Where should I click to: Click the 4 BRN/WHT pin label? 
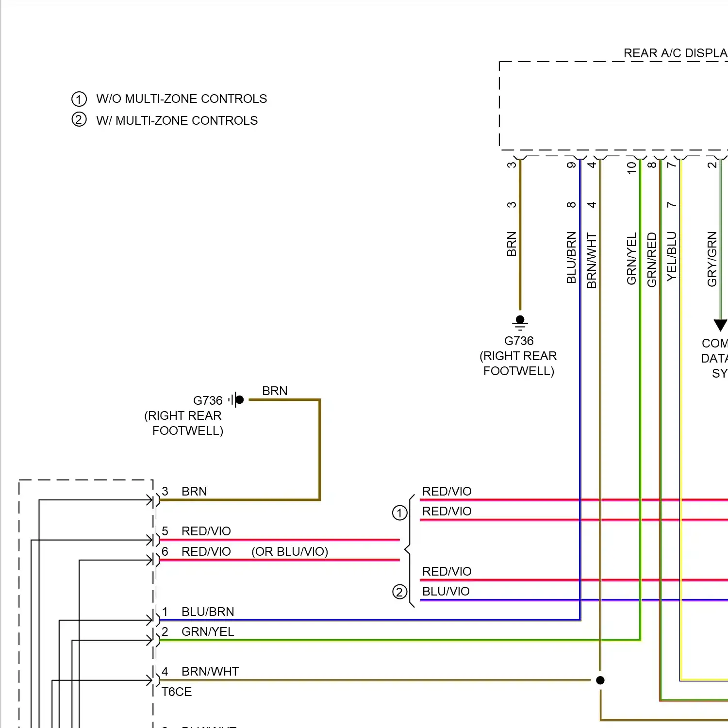point(200,671)
